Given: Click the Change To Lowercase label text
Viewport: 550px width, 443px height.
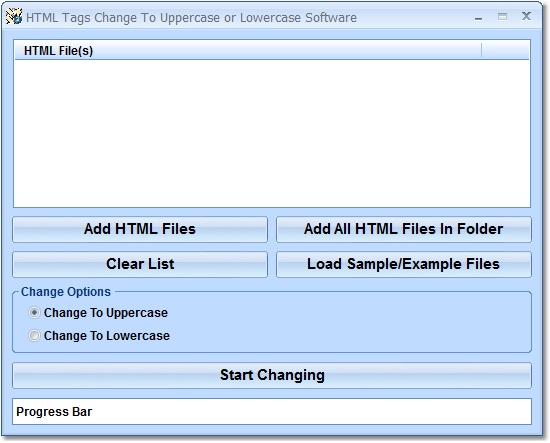Looking at the screenshot, I should click(107, 336).
